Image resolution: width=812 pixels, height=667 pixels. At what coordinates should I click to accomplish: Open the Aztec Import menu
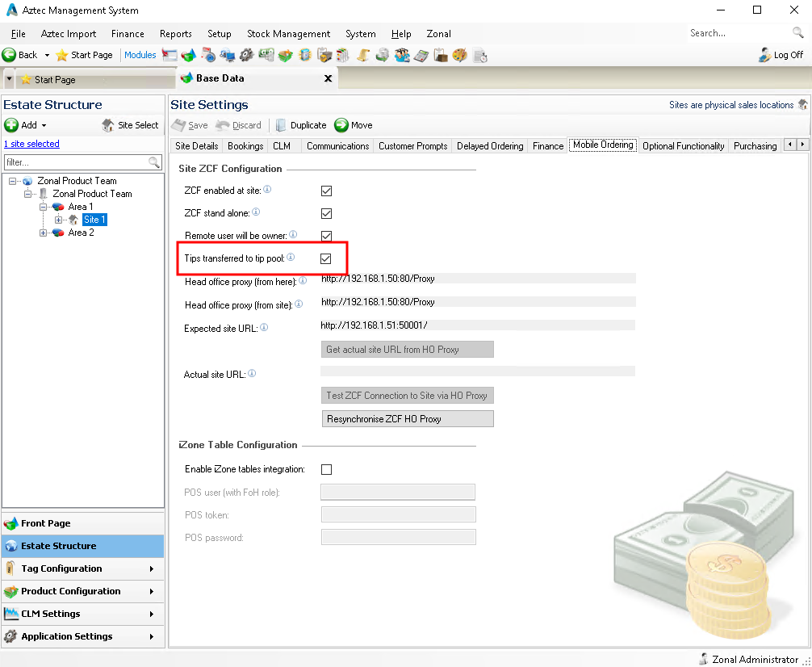click(69, 34)
